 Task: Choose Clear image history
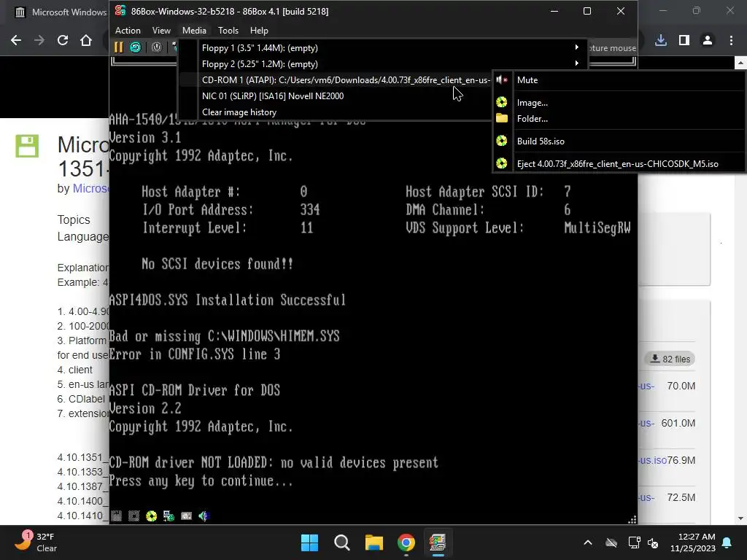click(x=336, y=112)
